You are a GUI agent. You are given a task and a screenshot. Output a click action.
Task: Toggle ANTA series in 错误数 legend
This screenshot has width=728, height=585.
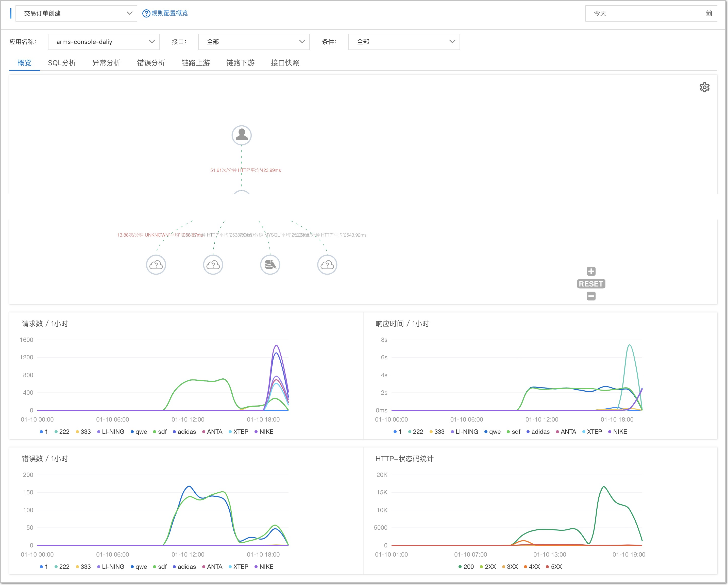coord(212,567)
